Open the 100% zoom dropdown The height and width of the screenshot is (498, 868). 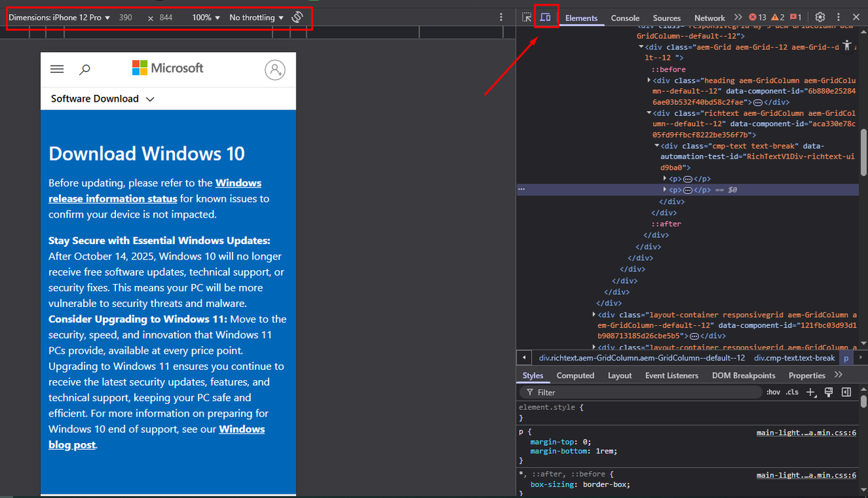[206, 18]
